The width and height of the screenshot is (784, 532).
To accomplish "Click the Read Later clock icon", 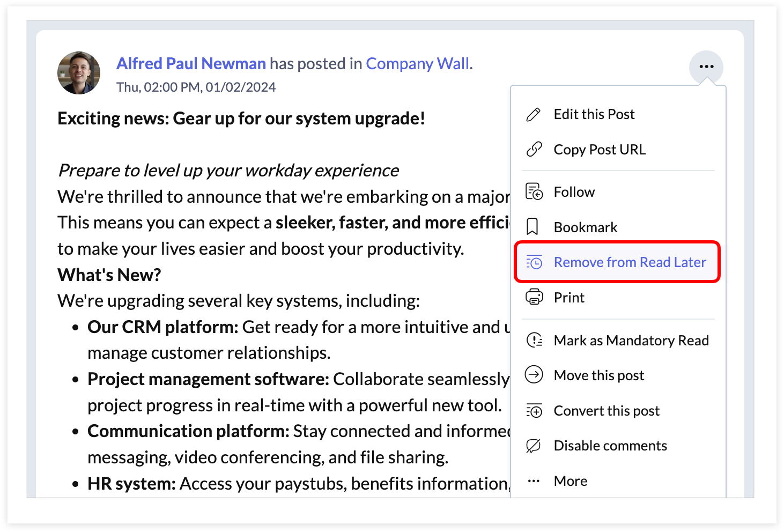I will (x=534, y=262).
